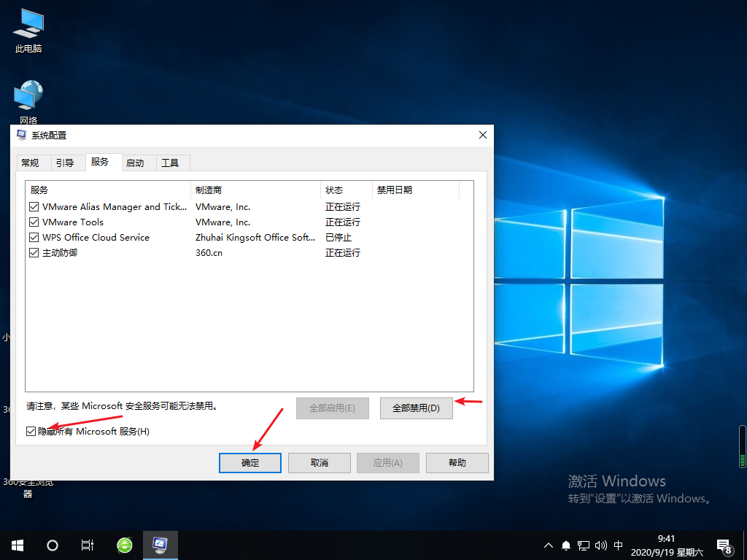The image size is (747, 560).
Task: Open Task View from the taskbar
Action: (x=88, y=545)
